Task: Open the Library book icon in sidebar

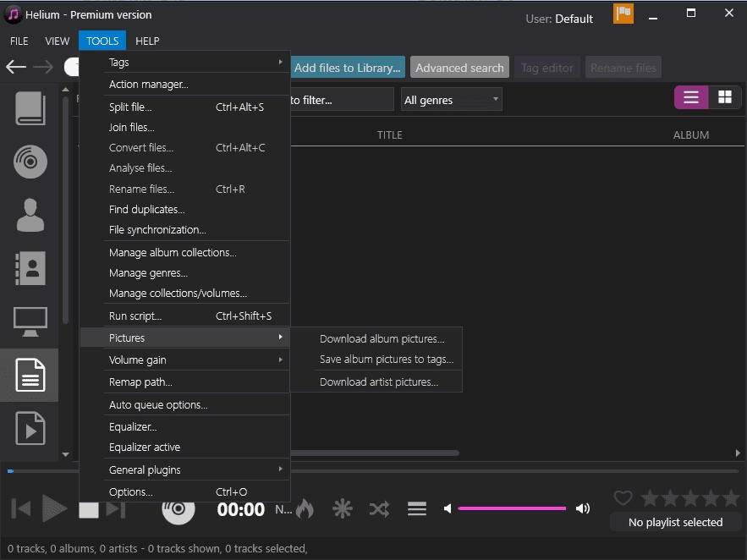Action: (x=30, y=108)
